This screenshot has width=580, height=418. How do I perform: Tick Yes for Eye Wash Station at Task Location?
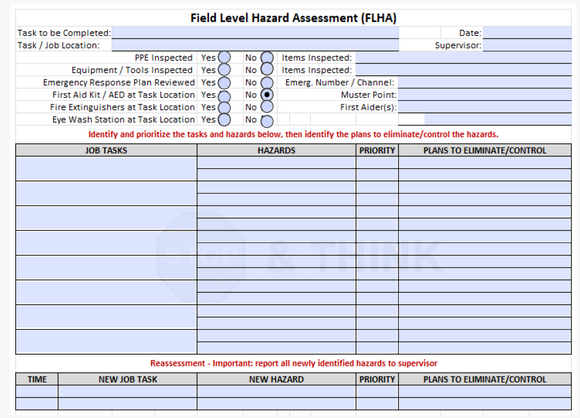(224, 119)
